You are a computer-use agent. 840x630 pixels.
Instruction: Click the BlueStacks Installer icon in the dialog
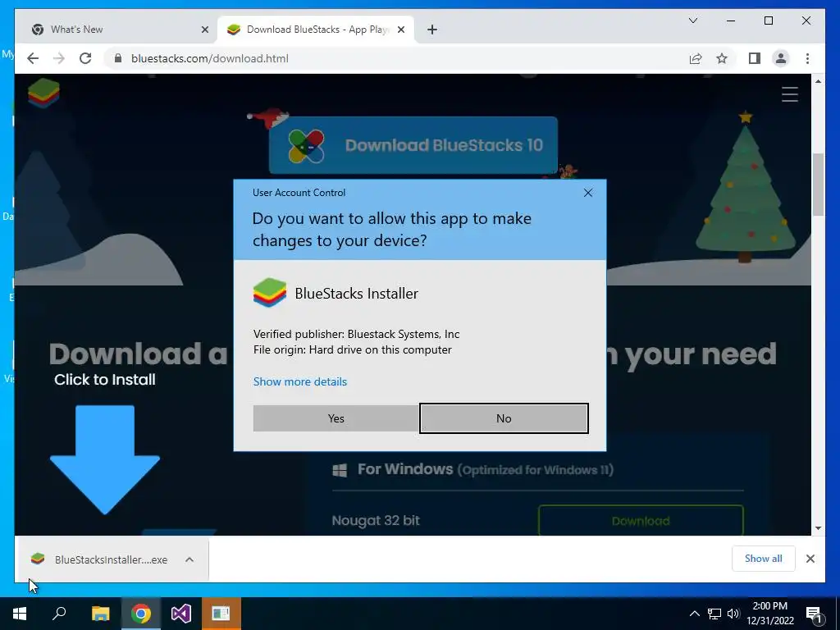[269, 293]
